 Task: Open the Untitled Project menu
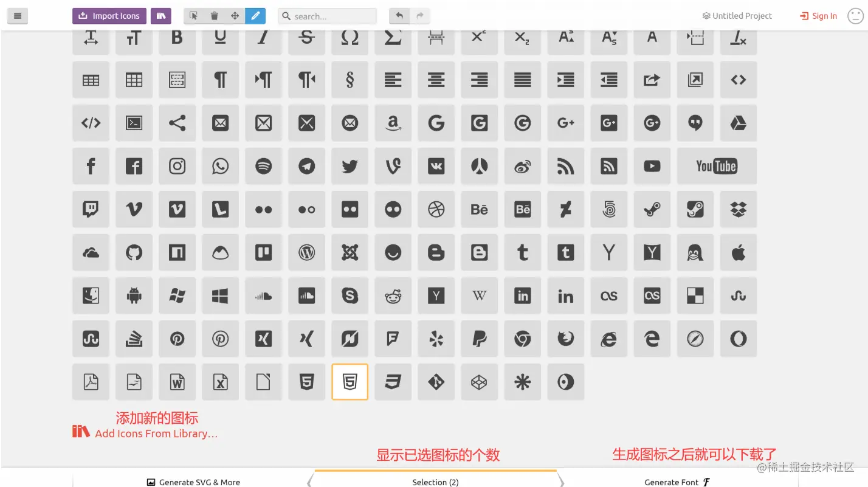click(x=737, y=16)
